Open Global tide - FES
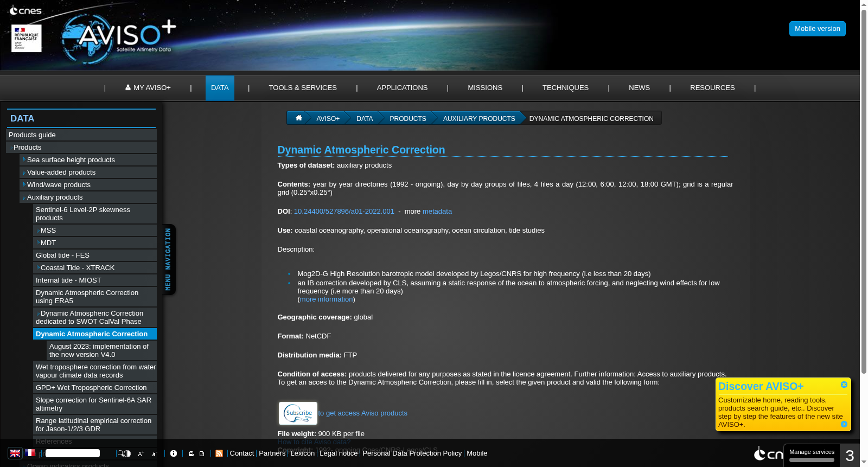The height and width of the screenshot is (467, 868). [x=95, y=255]
